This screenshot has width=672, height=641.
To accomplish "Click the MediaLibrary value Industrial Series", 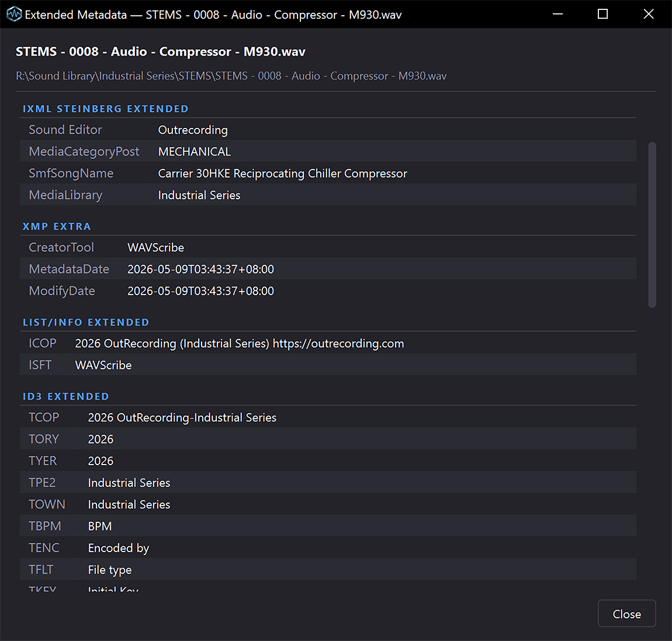I will (199, 195).
